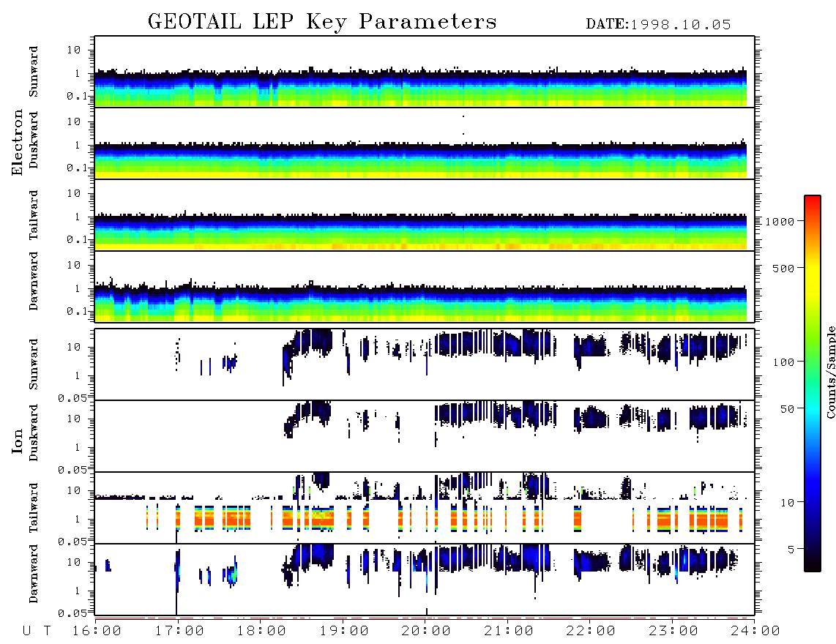Select the "500" color bar tick
Image resolution: width=836 pixels, height=644 pixels.
click(783, 268)
